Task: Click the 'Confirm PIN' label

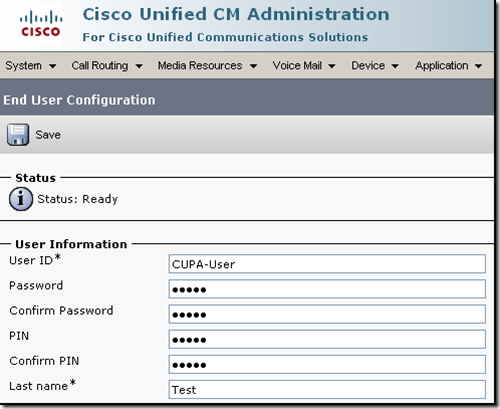Action: point(44,361)
